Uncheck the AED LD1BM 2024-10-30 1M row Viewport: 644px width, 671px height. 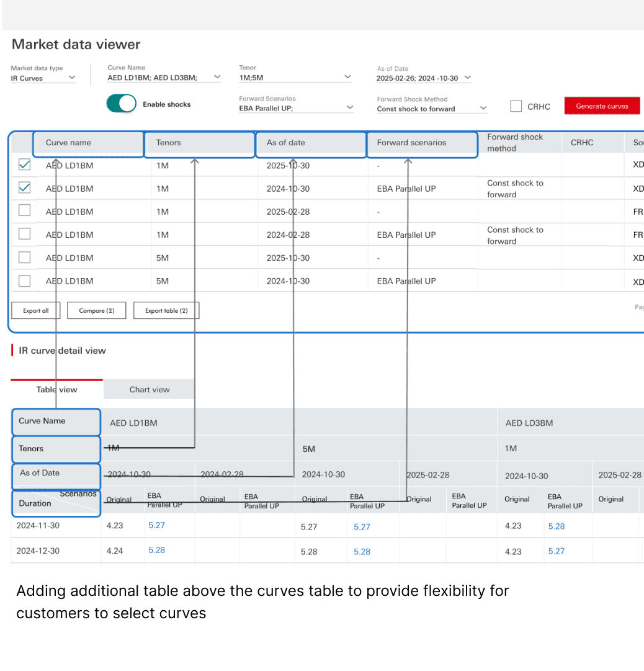[x=25, y=188]
